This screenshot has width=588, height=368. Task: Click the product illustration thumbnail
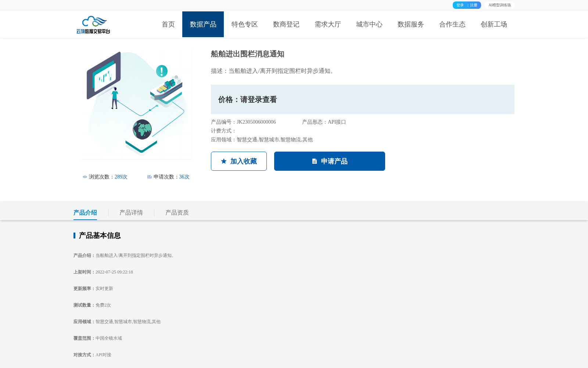136,104
